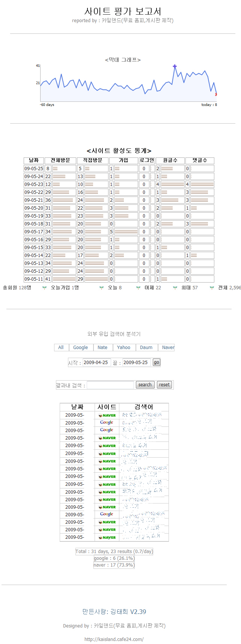
Task: Click the topmost Google logo in the keyword table
Action: point(107,423)
